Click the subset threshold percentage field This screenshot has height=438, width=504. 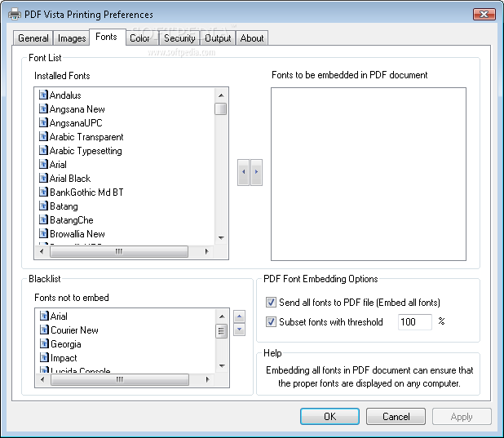(x=414, y=322)
